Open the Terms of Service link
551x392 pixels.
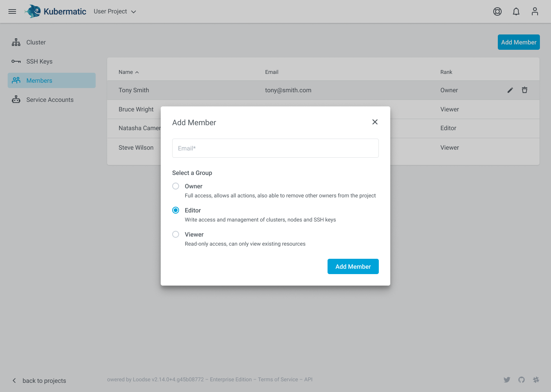pos(278,379)
